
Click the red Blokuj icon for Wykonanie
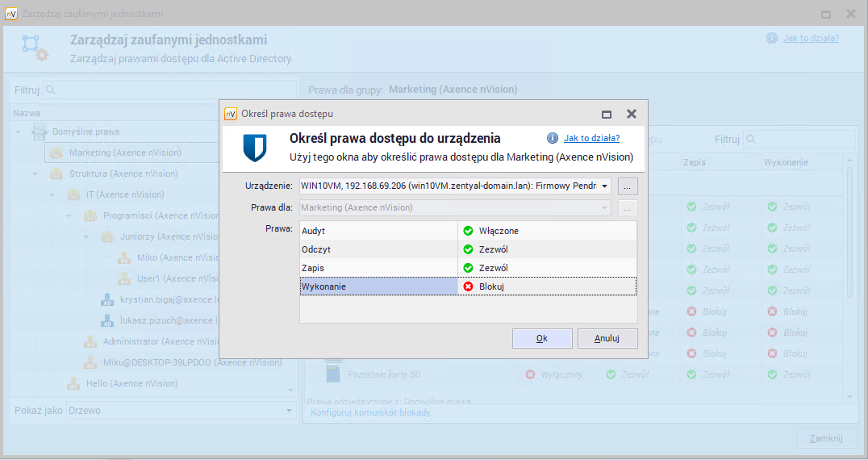[468, 286]
